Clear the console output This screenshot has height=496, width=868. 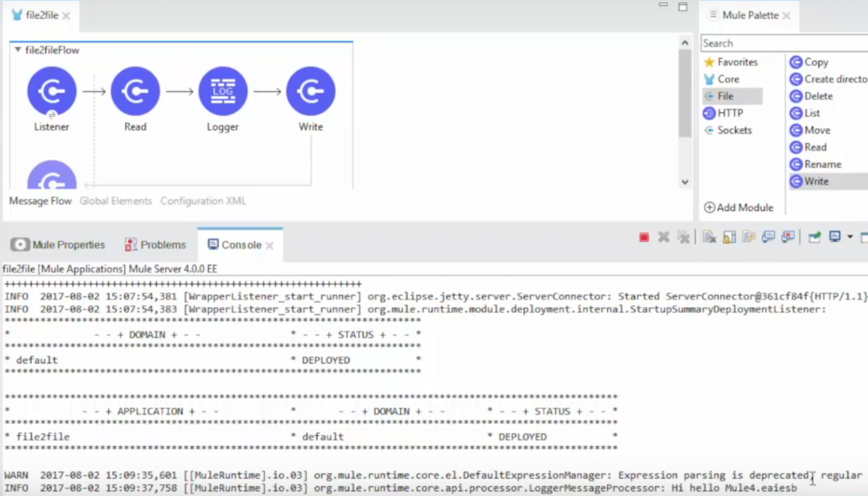[710, 237]
